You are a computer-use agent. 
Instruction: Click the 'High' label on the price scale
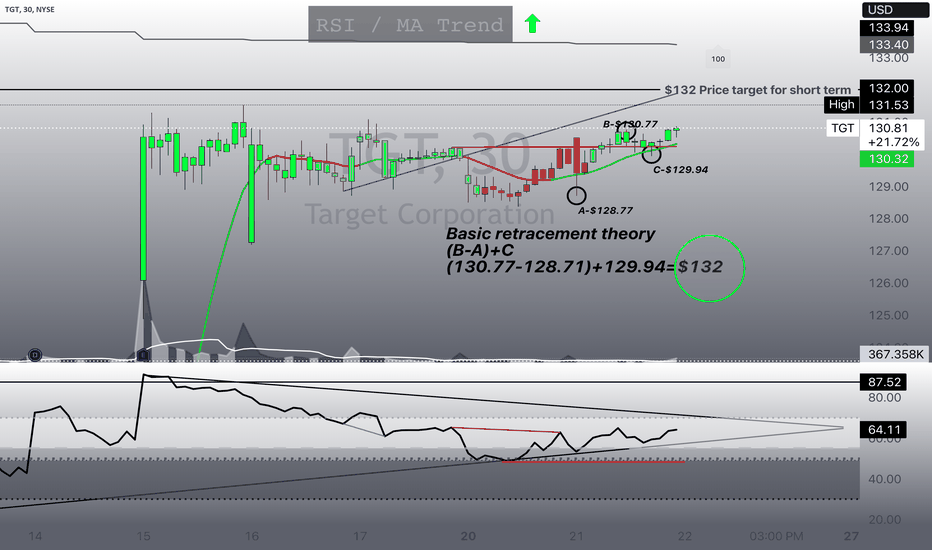[x=841, y=105]
